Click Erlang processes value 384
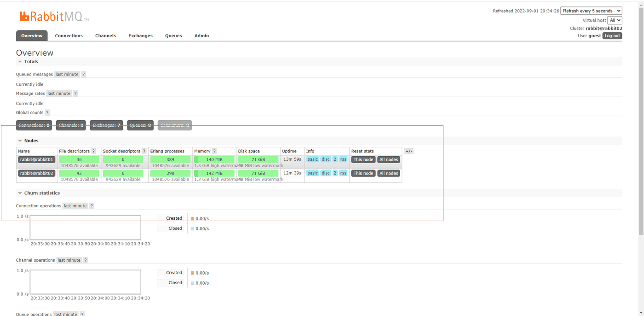This screenshot has width=644, height=316. pyautogui.click(x=170, y=160)
